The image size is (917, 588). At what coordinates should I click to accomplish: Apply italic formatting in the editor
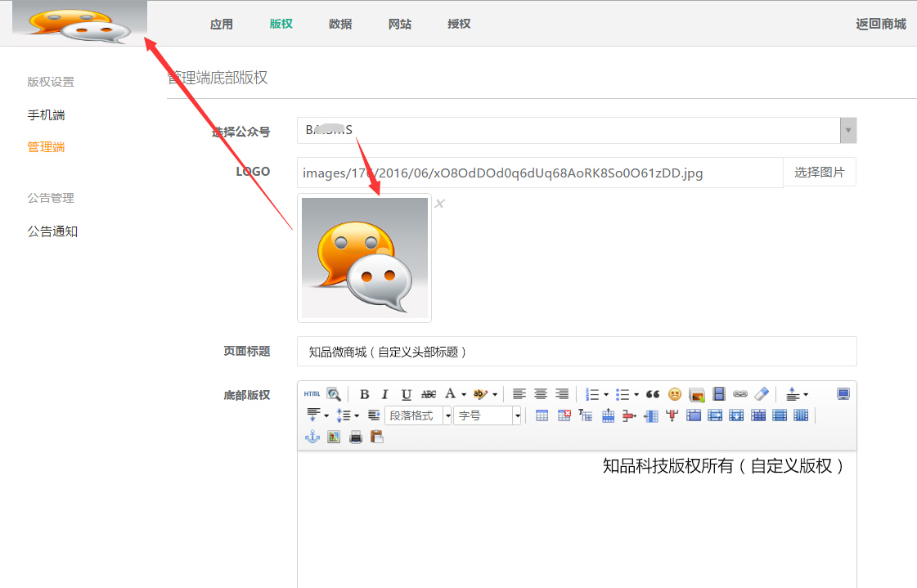click(384, 394)
